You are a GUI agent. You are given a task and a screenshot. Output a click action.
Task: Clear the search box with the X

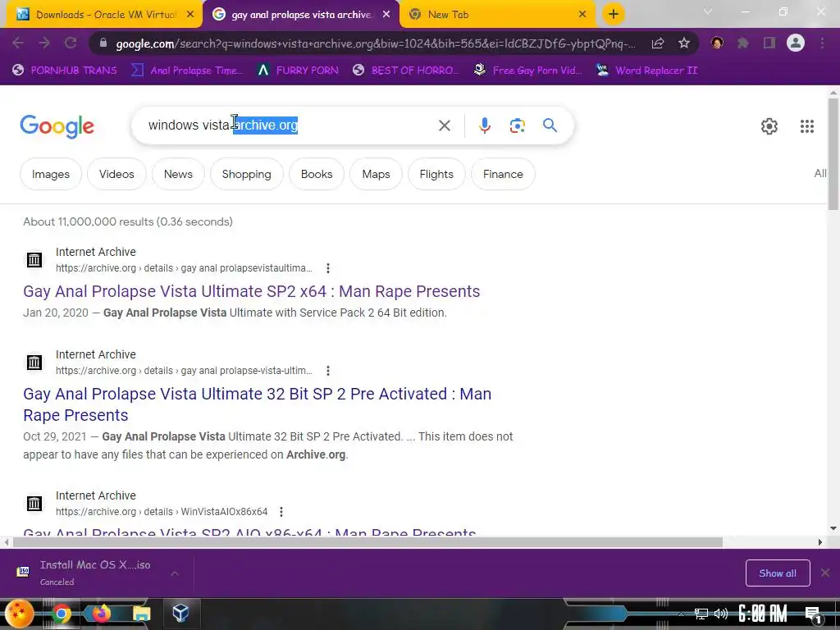click(x=444, y=126)
